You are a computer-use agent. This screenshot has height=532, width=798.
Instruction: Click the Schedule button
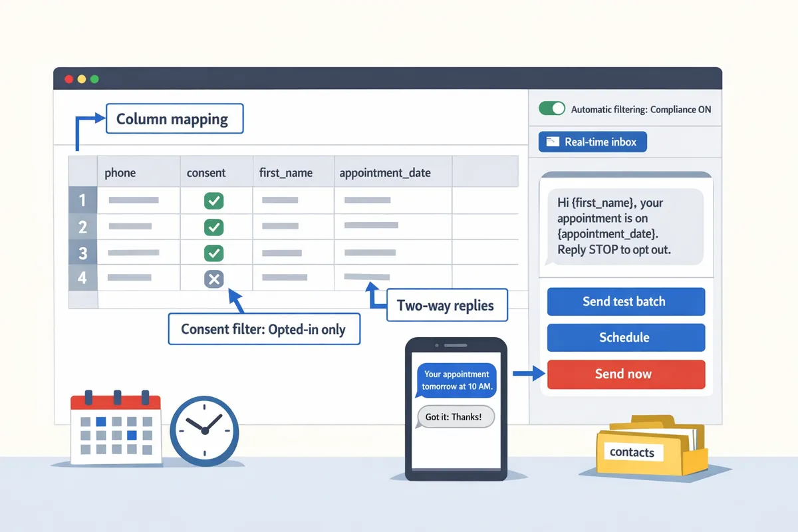(x=626, y=337)
